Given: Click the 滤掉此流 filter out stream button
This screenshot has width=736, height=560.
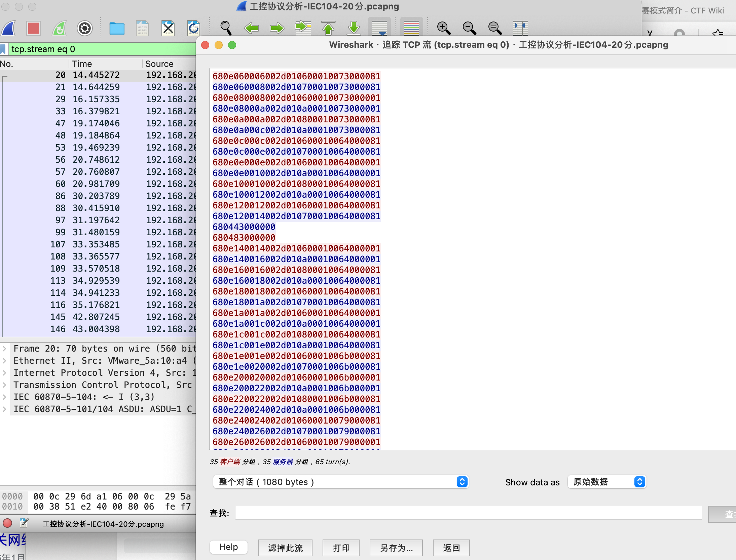Looking at the screenshot, I should click(285, 548).
